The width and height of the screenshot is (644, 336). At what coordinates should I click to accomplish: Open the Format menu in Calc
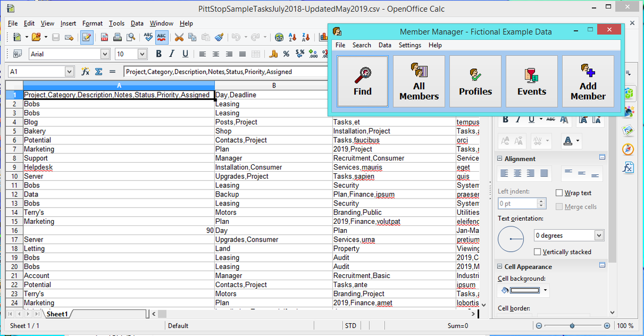[92, 23]
